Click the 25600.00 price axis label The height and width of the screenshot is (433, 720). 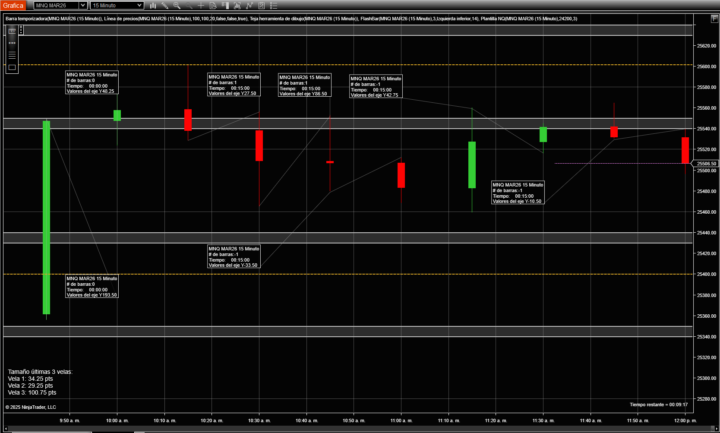point(706,67)
